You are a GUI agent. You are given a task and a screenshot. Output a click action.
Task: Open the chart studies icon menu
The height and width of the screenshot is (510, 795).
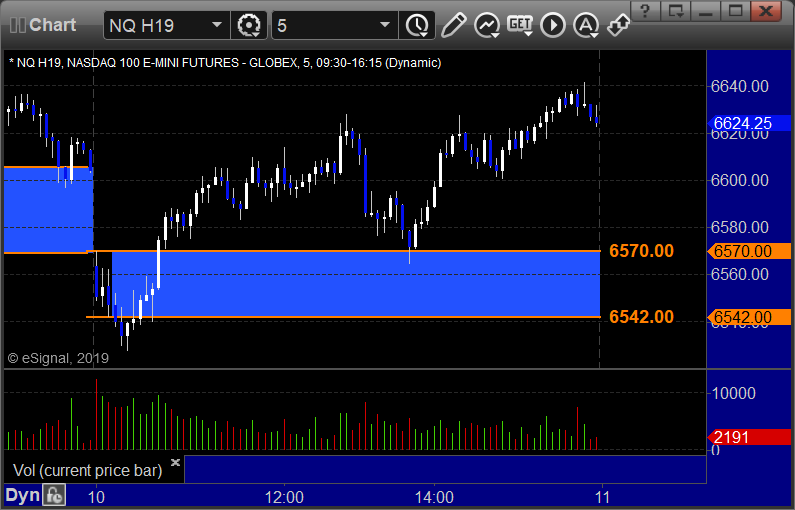tap(487, 25)
